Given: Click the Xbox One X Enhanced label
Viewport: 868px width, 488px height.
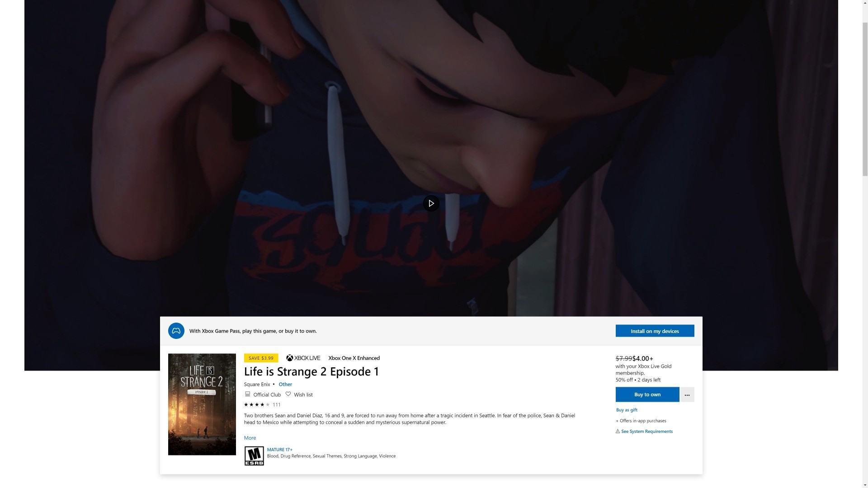Looking at the screenshot, I should [x=354, y=358].
